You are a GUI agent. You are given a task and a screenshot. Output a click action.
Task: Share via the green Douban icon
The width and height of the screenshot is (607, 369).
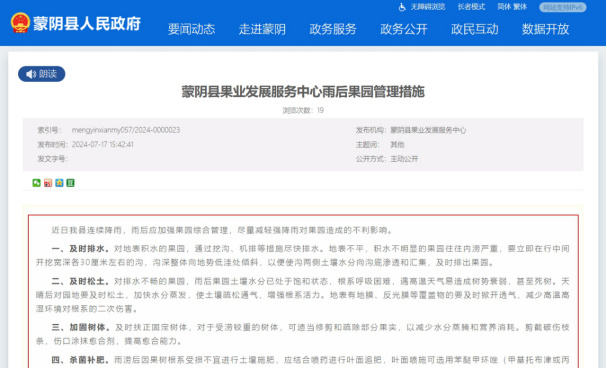pos(70,183)
